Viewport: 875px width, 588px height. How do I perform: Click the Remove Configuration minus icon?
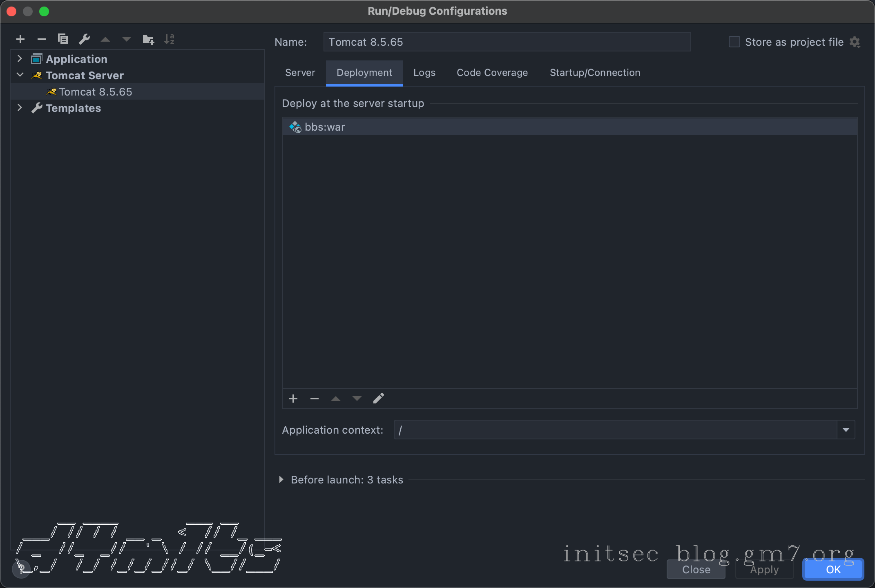click(x=41, y=39)
